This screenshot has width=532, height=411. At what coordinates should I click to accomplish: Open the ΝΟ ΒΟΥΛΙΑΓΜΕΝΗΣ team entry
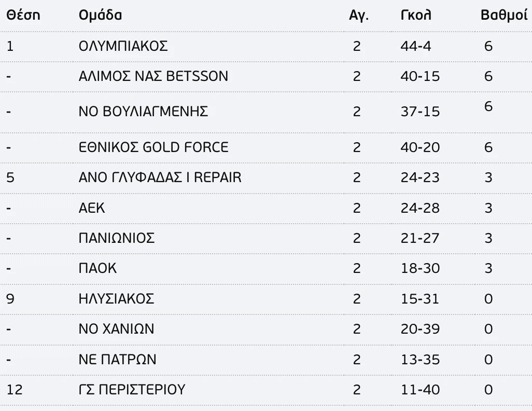pyautogui.click(x=143, y=111)
